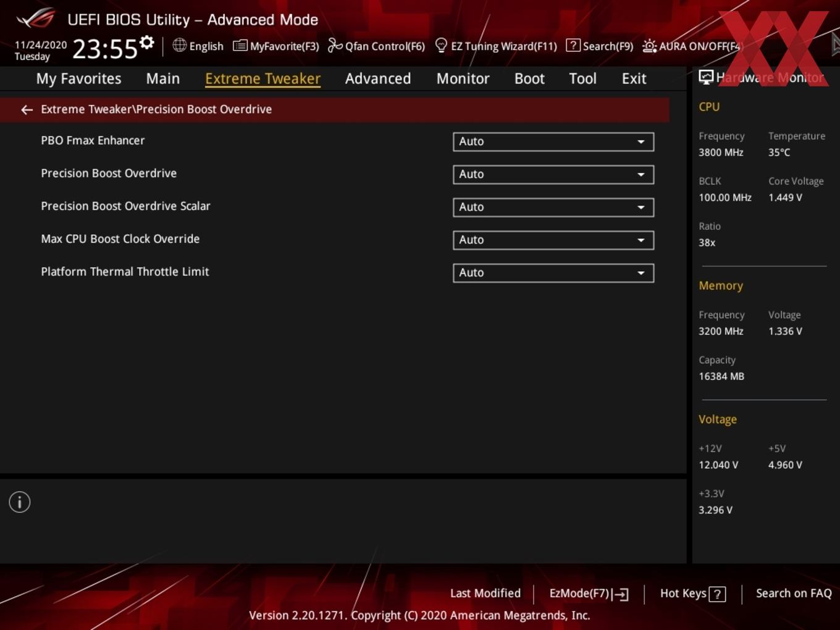This screenshot has width=840, height=630.
Task: Click the Extreme Tweaker\Precision Boost Overdrive breadcrumb
Action: [156, 109]
